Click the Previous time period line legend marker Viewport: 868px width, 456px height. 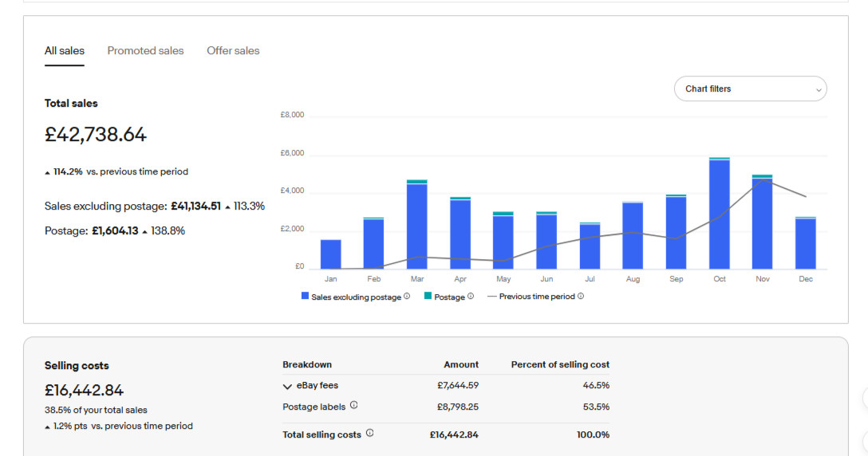tap(491, 297)
